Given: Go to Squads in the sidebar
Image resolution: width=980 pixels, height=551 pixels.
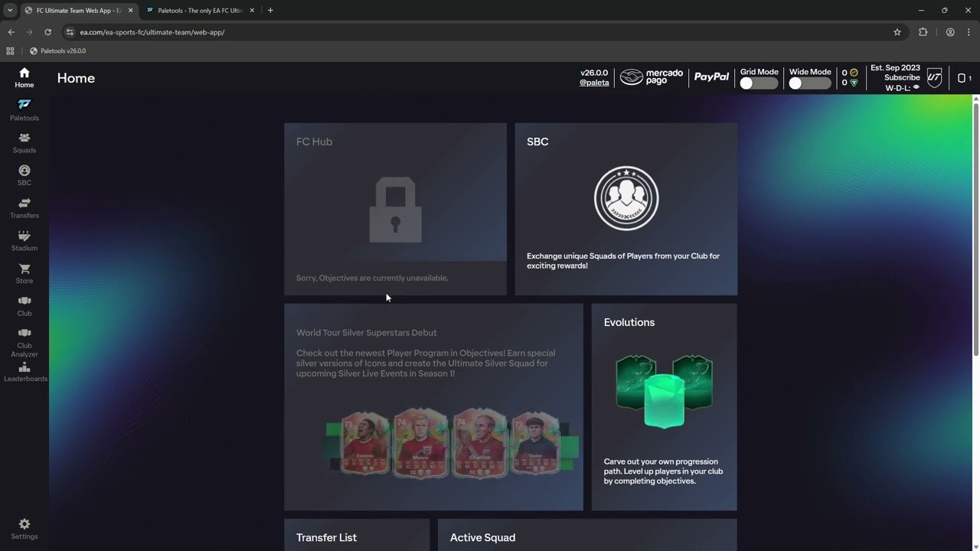Looking at the screenshot, I should tap(24, 142).
